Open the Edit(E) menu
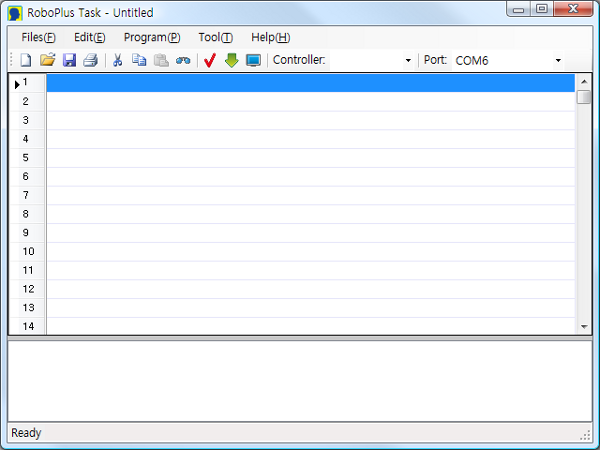 click(x=90, y=37)
